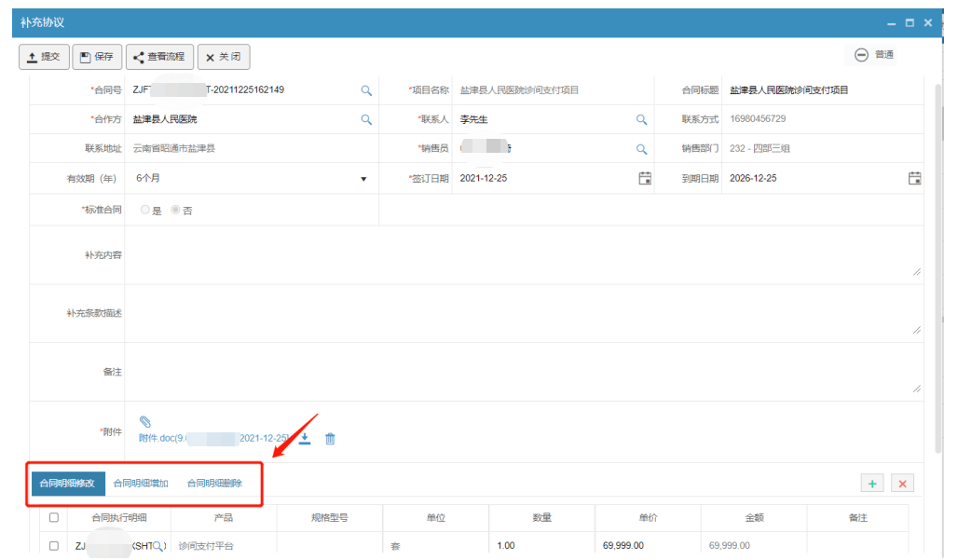
Task: Click the search icon in partner field
Action: coord(366,120)
